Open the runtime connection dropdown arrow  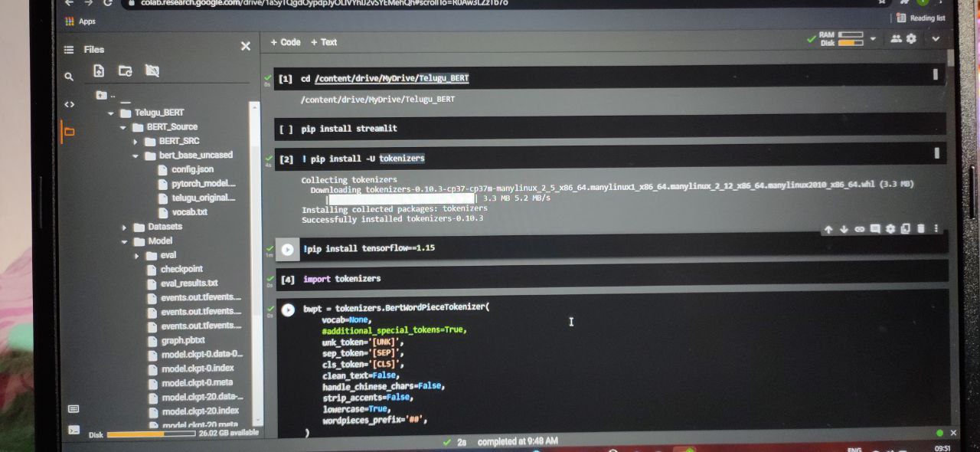click(873, 38)
